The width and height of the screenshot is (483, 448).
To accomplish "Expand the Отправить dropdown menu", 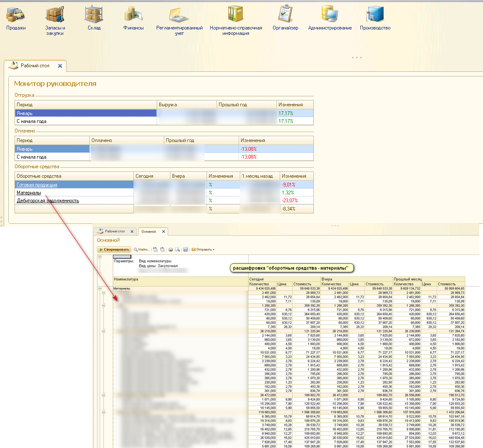I will click(203, 250).
